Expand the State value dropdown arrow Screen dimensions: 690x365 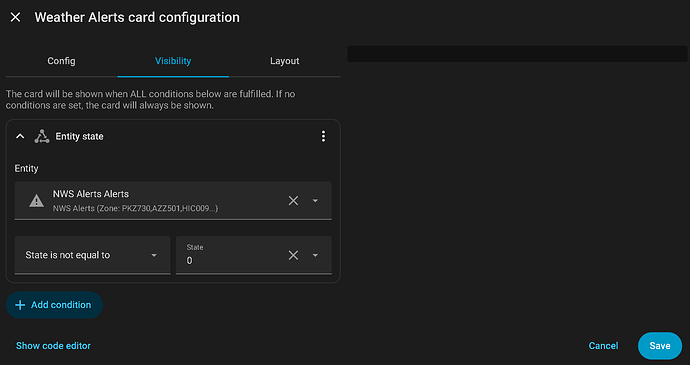click(315, 255)
